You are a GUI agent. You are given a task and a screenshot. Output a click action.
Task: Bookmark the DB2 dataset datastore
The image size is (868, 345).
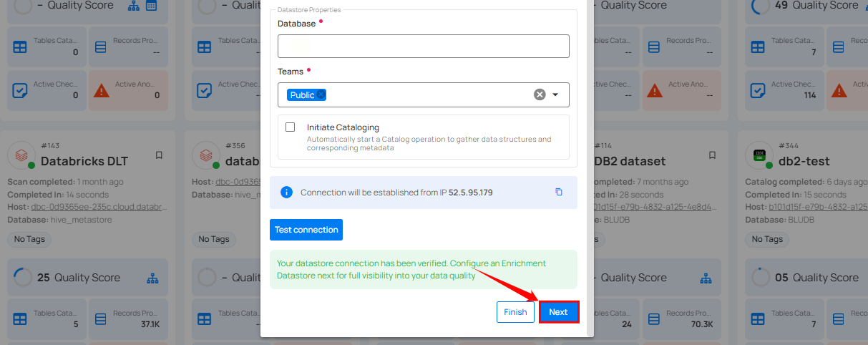click(x=712, y=155)
